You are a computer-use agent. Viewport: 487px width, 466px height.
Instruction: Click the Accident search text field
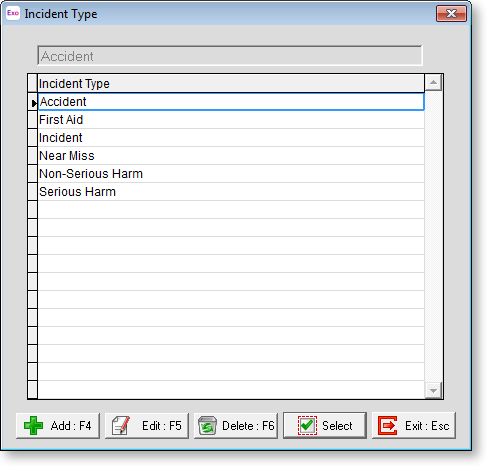click(230, 56)
